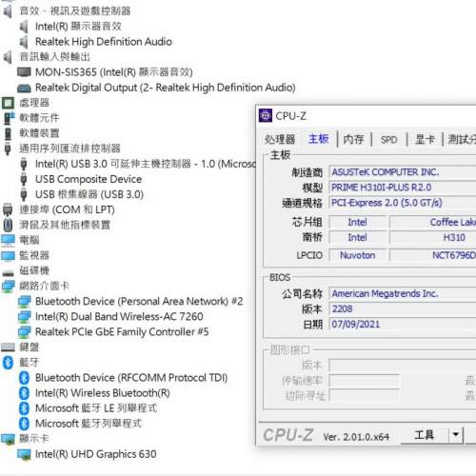Click the 軟體裝置 category icon
Viewport: 476px width, 476px height.
click(8, 133)
